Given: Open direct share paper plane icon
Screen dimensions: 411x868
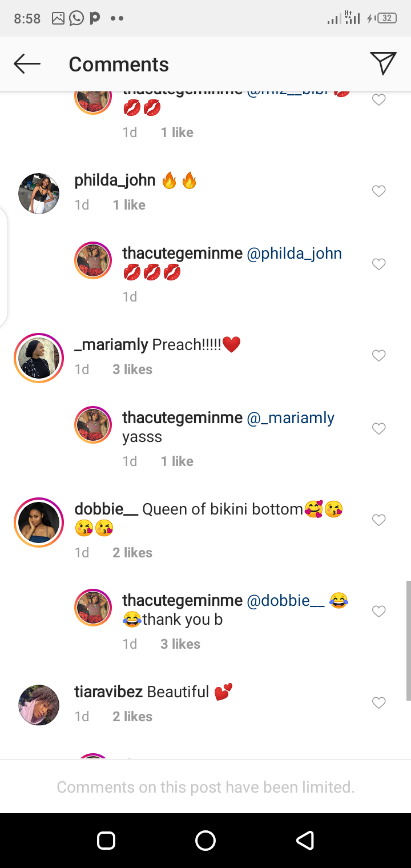Looking at the screenshot, I should (x=382, y=63).
